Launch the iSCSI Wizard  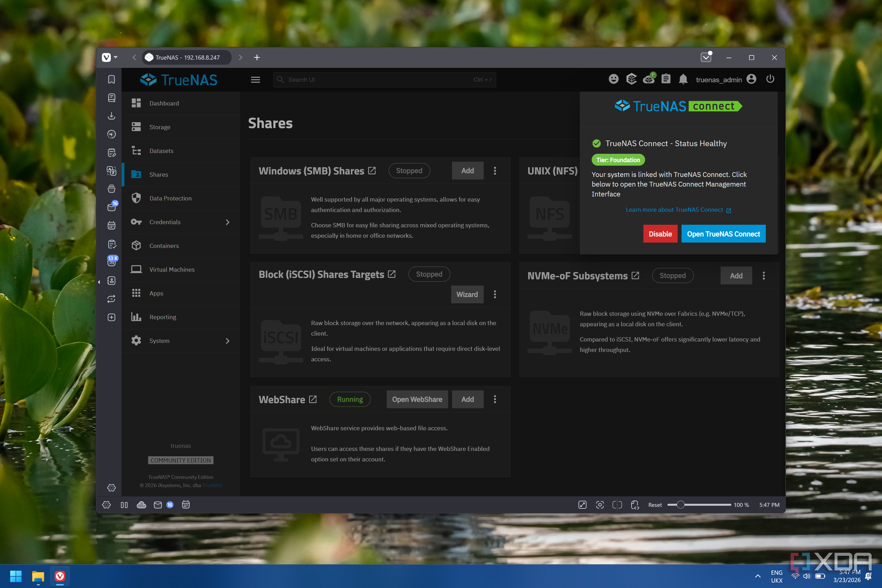tap(467, 294)
